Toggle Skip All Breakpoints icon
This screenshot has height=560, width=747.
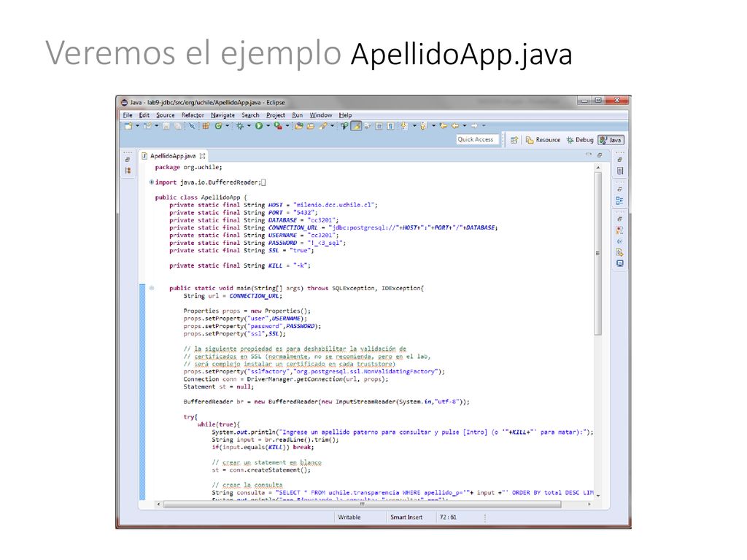[x=191, y=125]
